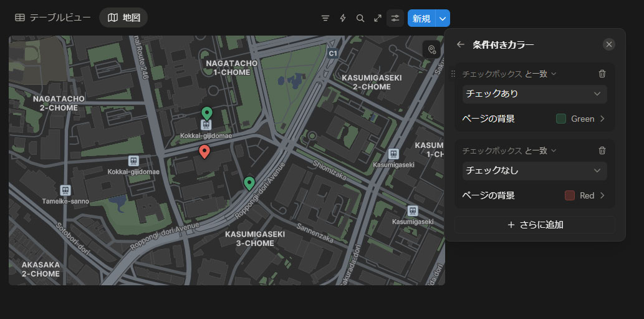Click the map location pin settings icon

431,49
